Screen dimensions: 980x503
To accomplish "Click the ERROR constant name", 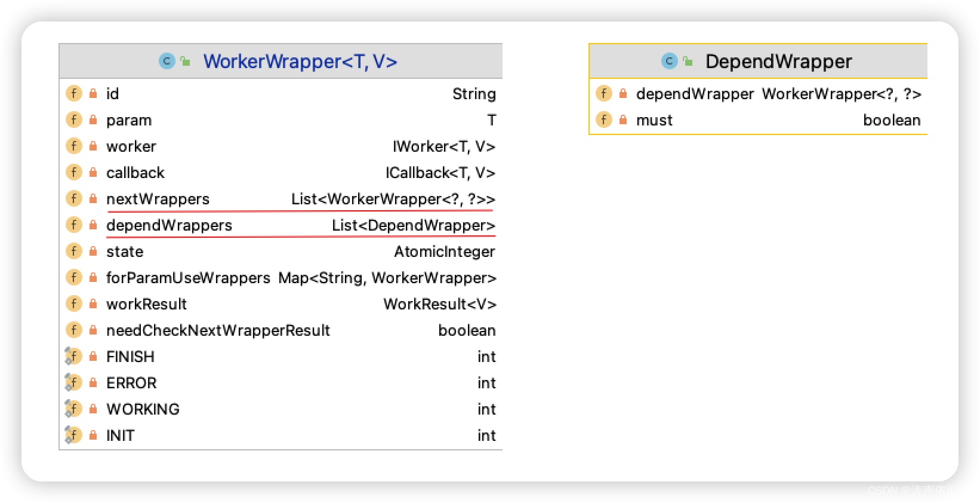I will tap(131, 383).
